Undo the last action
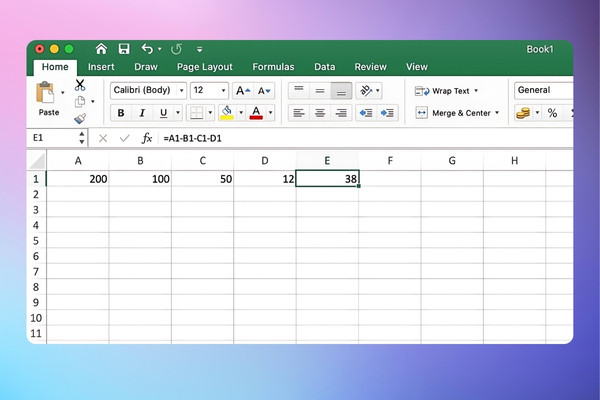Viewport: 600px width, 400px height. click(x=147, y=49)
